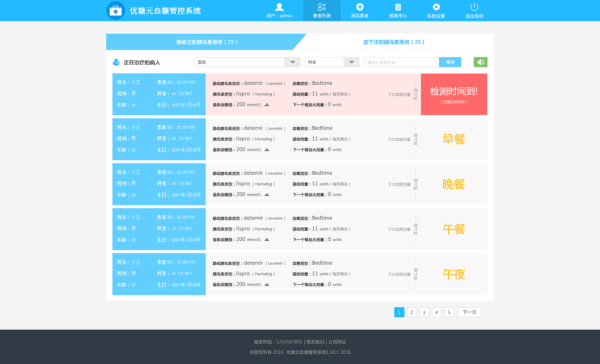
Task: Open the 报表中心 report center icon
Action: [x=398, y=7]
